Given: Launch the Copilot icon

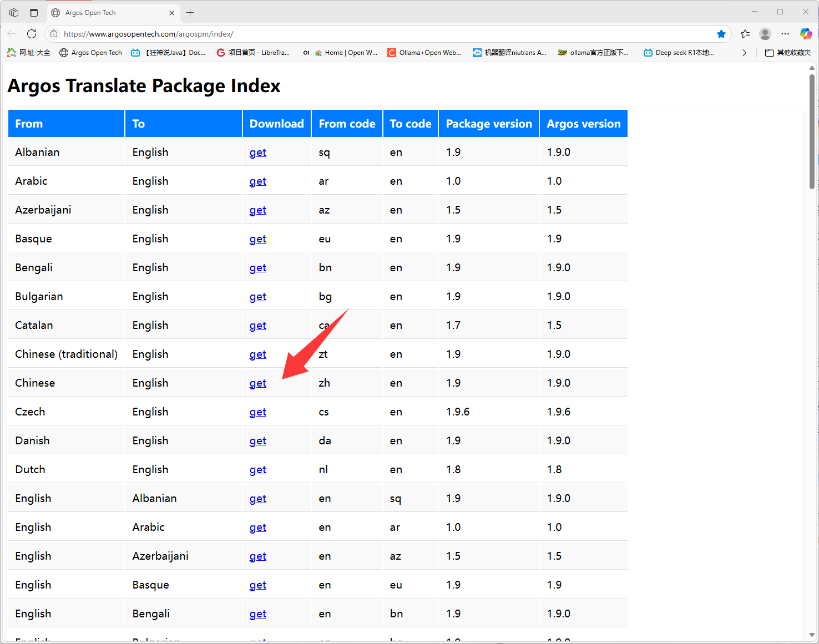Looking at the screenshot, I should (806, 34).
